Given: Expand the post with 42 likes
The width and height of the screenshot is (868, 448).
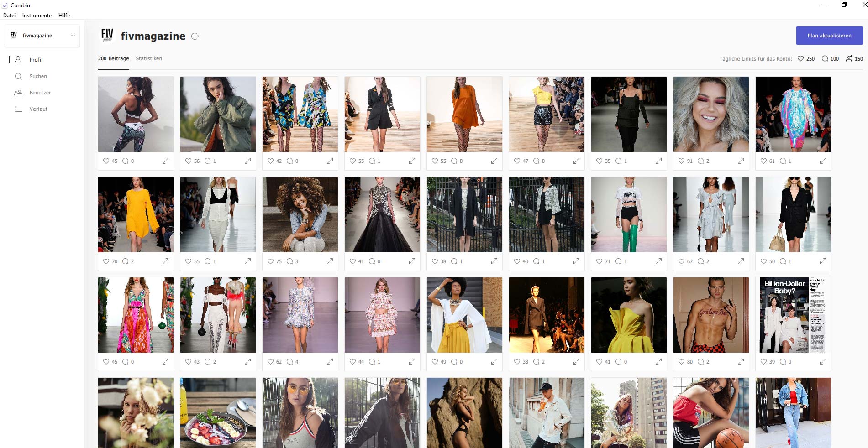Looking at the screenshot, I should (330, 161).
